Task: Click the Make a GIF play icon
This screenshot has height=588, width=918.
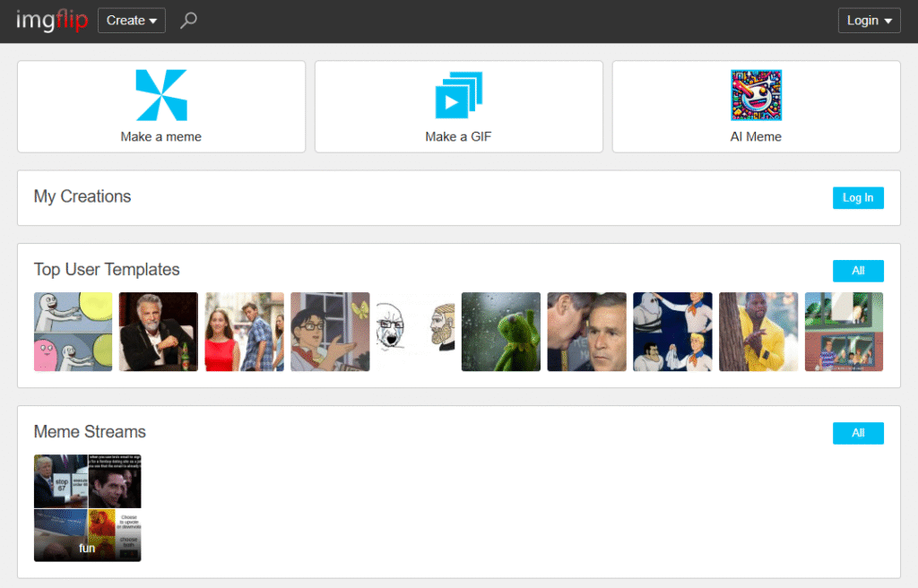Action: (x=458, y=95)
